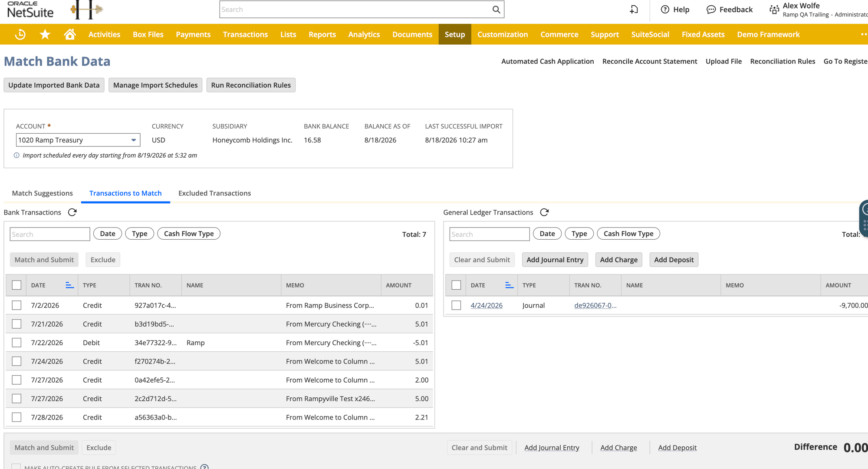Screen dimensions: 868x469
Task: Sort Bank Transactions by Date icon
Action: point(69,285)
